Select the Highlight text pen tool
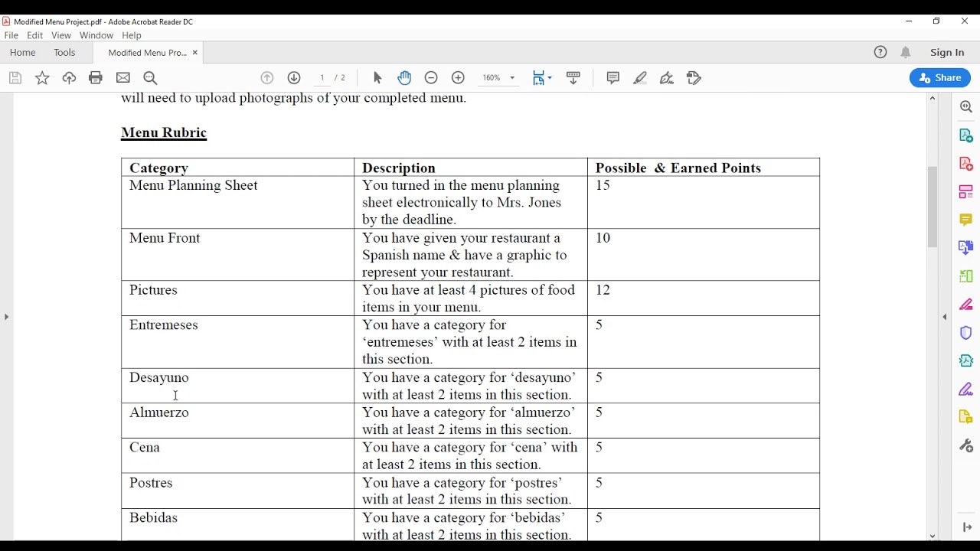Screen dimensions: 980x551 pos(640,78)
